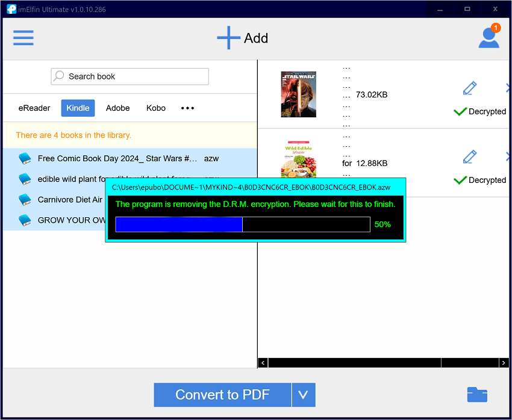Open the Kobo tab
512x420 pixels.
tap(156, 108)
